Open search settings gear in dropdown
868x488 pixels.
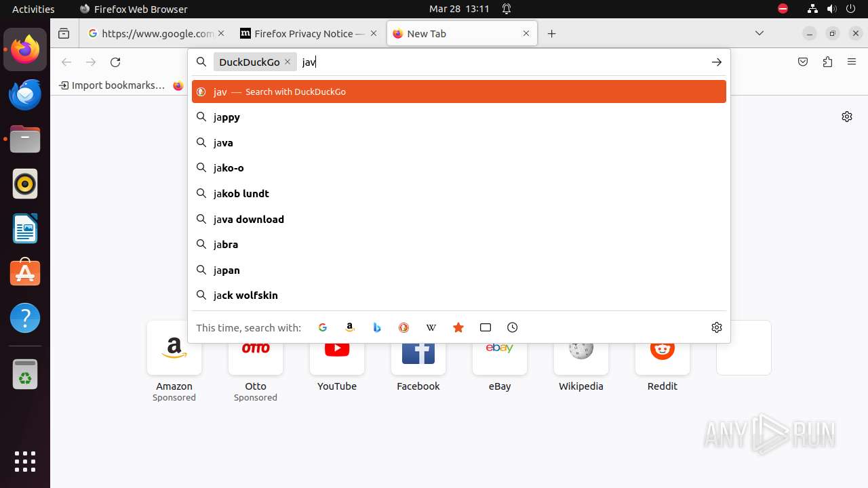click(x=717, y=327)
